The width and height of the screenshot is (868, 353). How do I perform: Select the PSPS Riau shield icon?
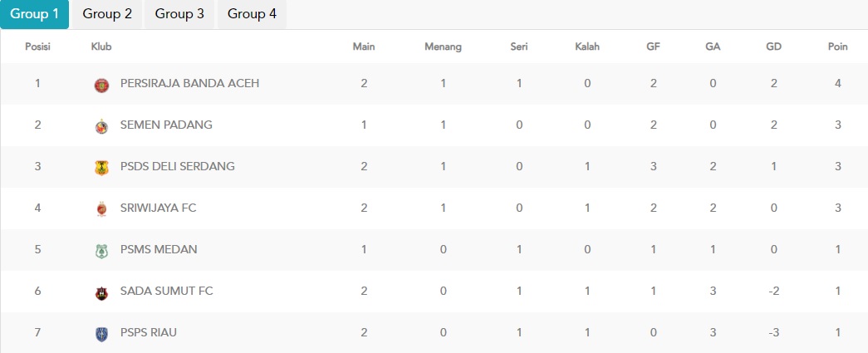point(101,334)
